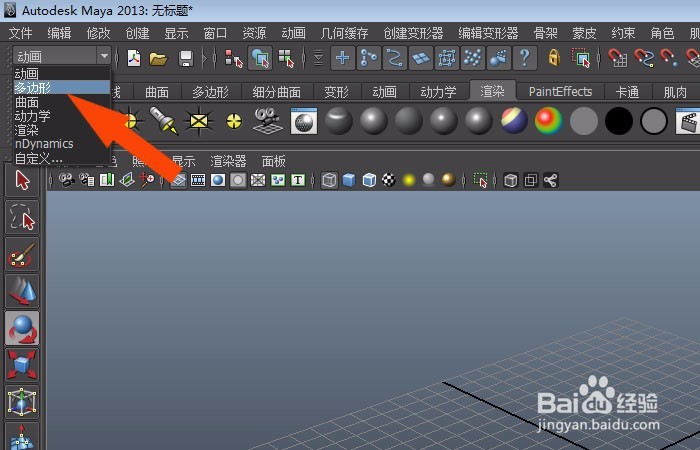The height and width of the screenshot is (450, 700).
Task: Toggle the miscellaneous question mark mask
Action: 524,58
